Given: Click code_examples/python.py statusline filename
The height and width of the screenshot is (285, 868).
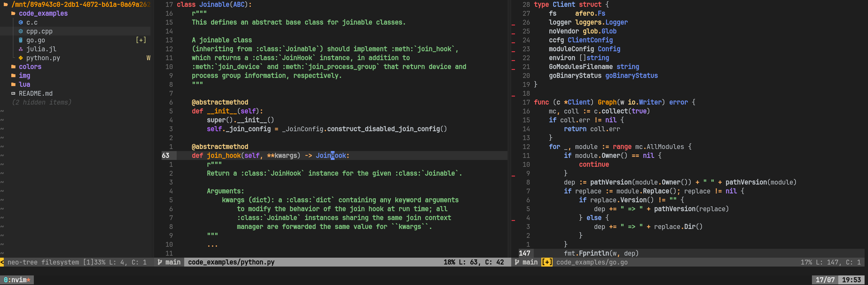Looking at the screenshot, I should click(231, 262).
